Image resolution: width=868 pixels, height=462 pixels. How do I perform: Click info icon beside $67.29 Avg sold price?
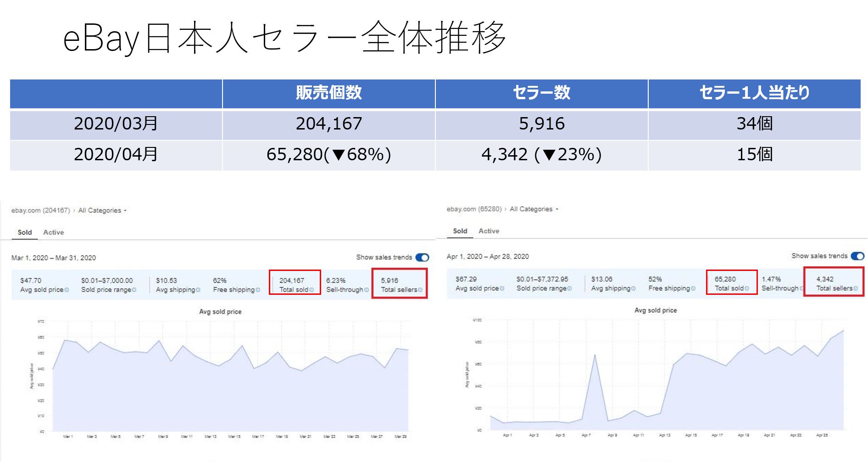point(502,288)
